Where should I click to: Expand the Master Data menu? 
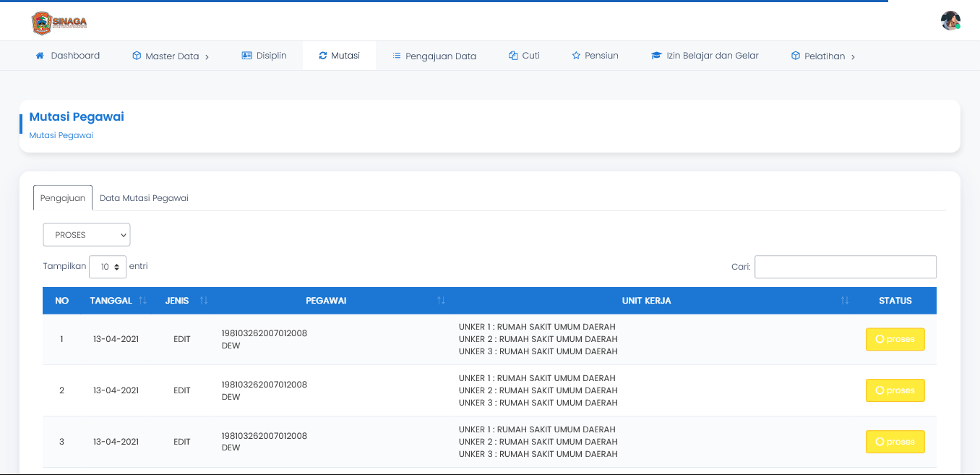[171, 56]
